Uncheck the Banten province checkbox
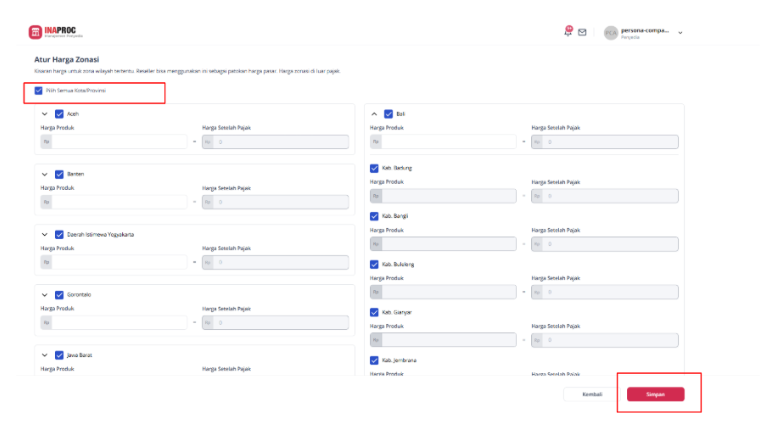Image resolution: width=773 pixels, height=433 pixels. coord(59,174)
